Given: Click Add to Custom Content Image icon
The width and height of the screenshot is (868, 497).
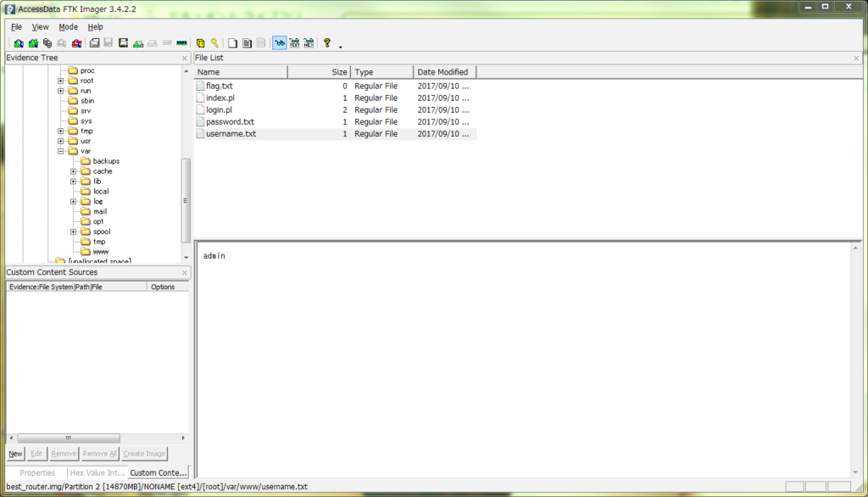Looking at the screenshot, I should [138, 42].
